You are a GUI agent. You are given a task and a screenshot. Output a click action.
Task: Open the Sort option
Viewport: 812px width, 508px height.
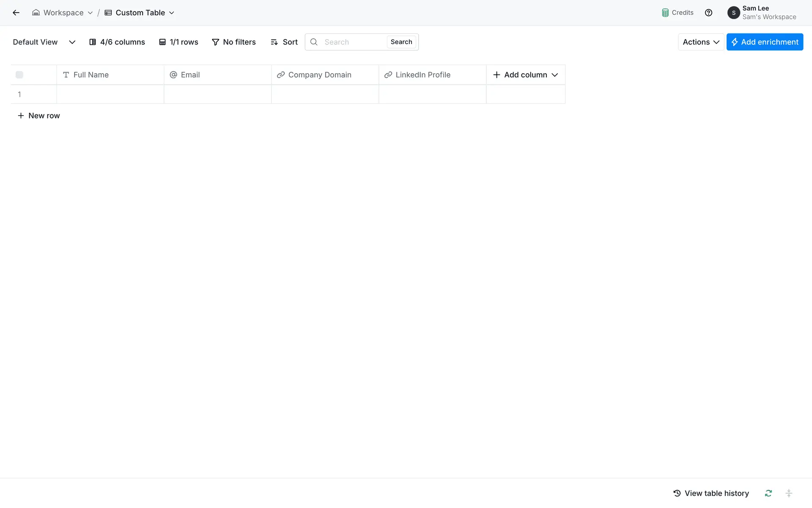pos(284,42)
